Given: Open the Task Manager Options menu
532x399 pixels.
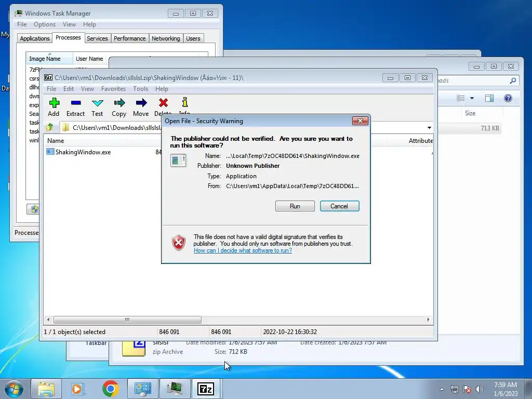Looking at the screenshot, I should tap(45, 24).
